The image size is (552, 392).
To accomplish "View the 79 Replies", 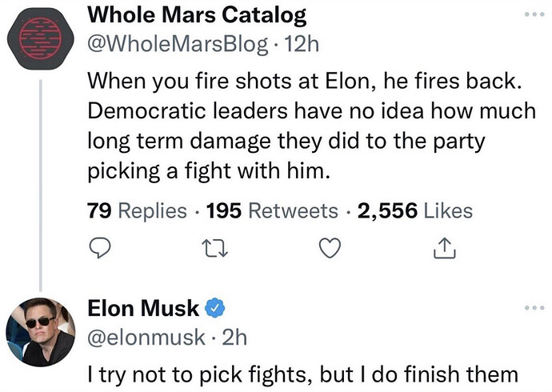I will 137,210.
